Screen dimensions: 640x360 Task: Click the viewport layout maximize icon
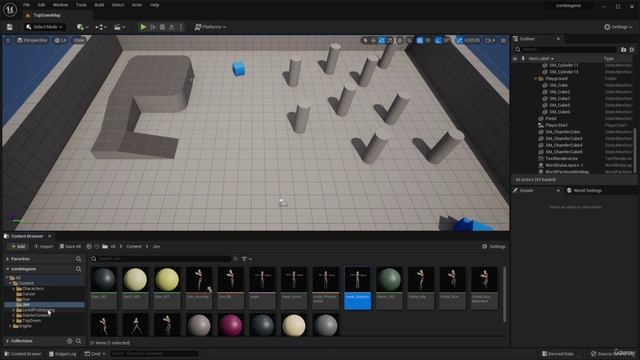[x=503, y=40]
